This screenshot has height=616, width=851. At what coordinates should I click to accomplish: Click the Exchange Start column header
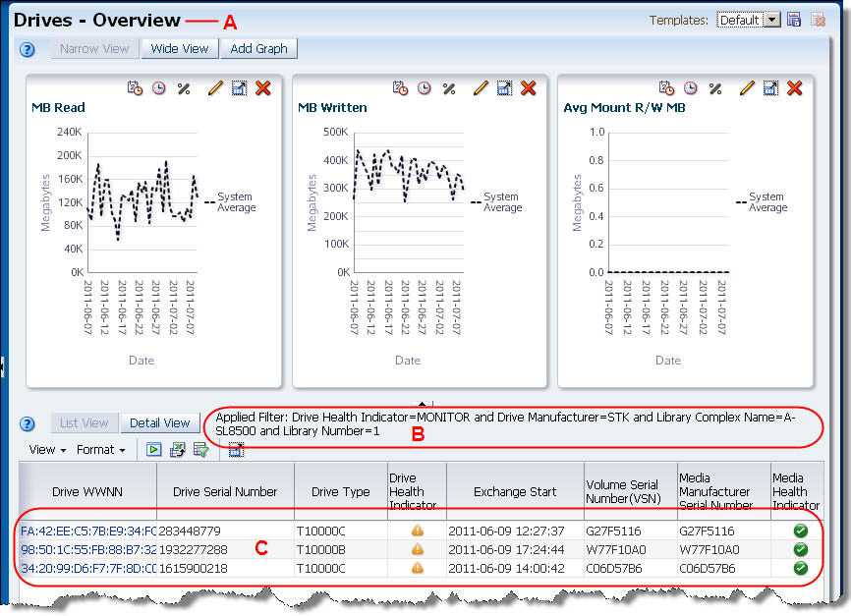click(x=515, y=491)
